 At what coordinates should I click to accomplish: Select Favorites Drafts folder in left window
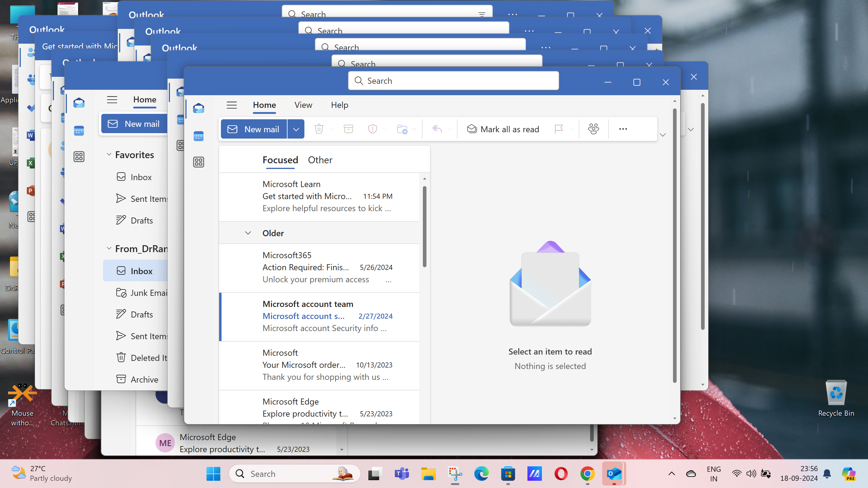pos(135,220)
